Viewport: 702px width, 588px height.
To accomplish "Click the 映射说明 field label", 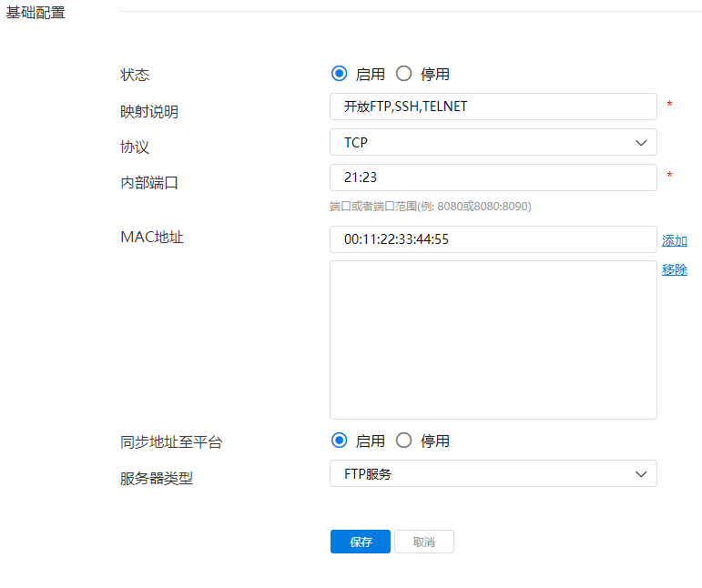I will click(149, 112).
